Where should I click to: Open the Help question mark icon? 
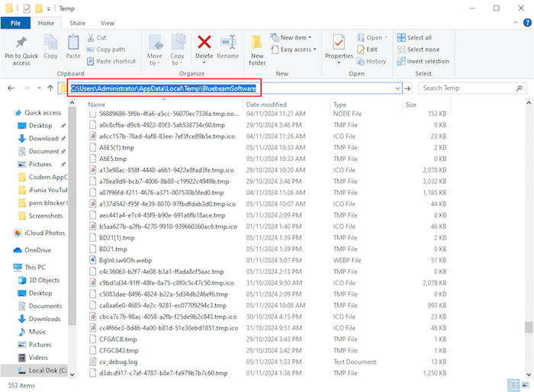527,23
